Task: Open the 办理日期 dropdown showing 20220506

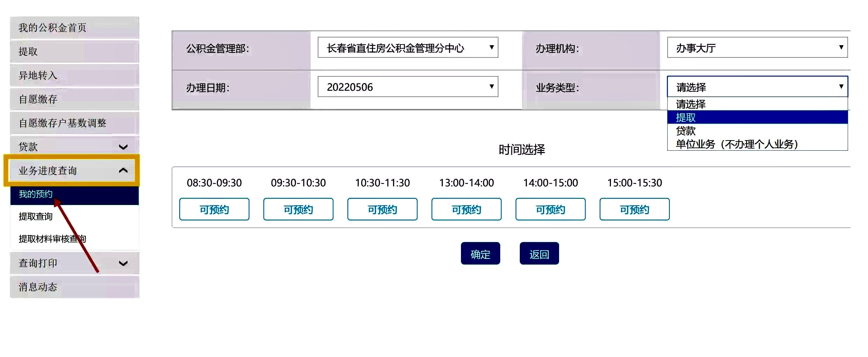Action: [408, 87]
